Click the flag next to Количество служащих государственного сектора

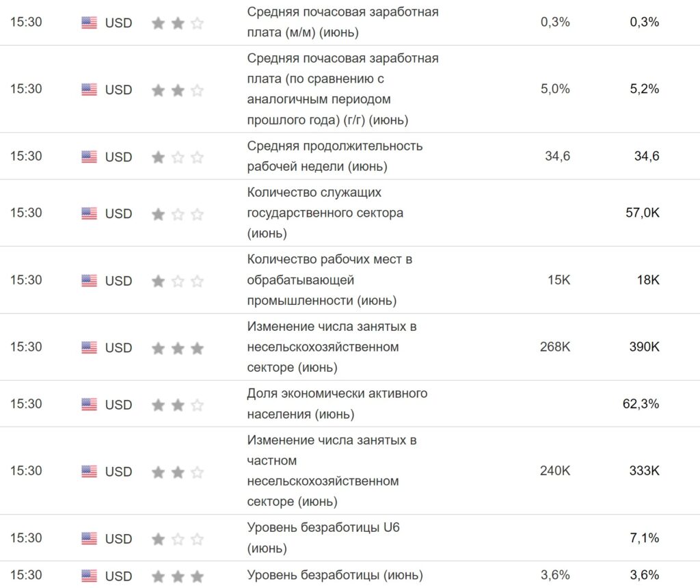(89, 213)
